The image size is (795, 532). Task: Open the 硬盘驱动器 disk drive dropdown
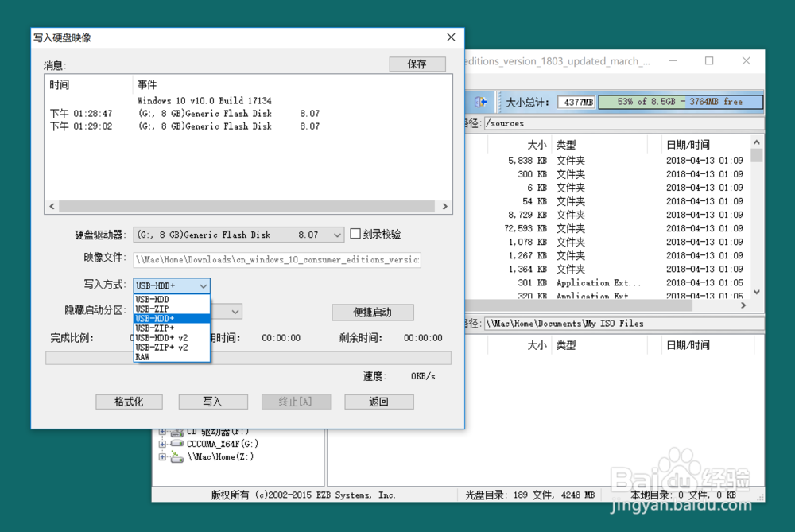(337, 235)
